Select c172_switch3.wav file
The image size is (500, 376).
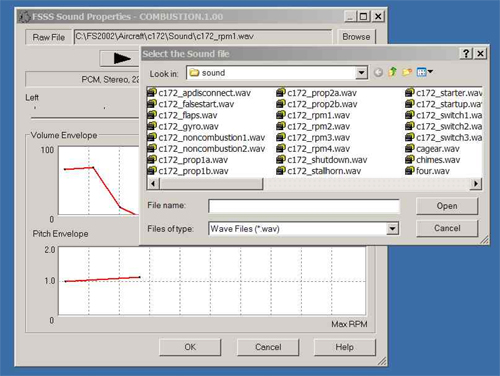pos(444,137)
